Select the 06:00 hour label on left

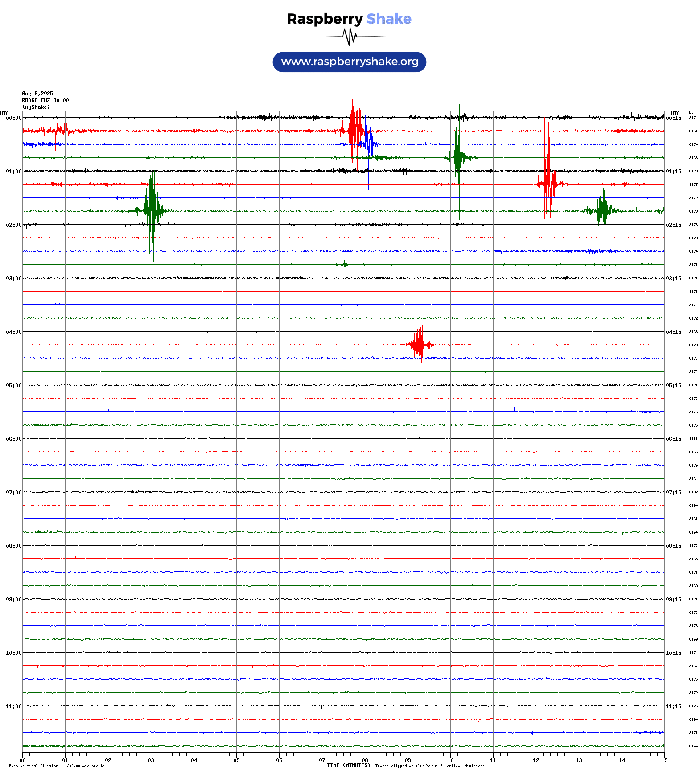[x=14, y=439]
